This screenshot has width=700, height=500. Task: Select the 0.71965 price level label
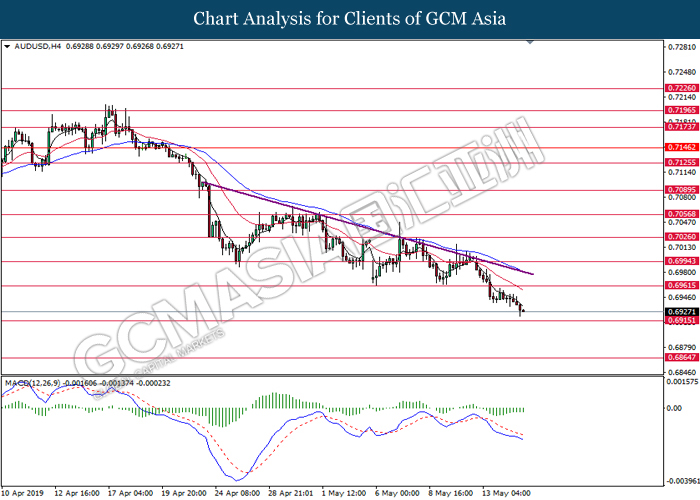682,110
